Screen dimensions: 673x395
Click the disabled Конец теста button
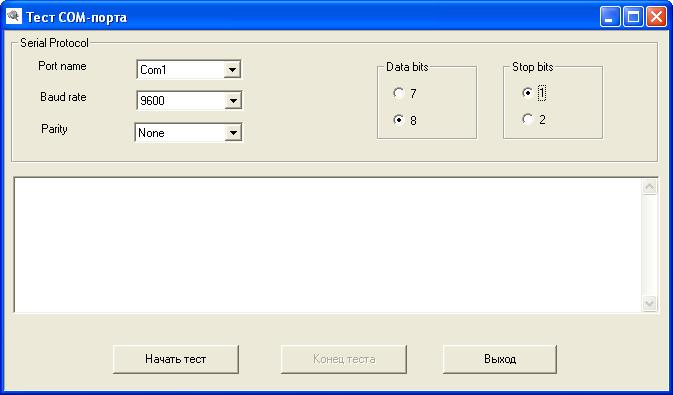[x=344, y=359]
